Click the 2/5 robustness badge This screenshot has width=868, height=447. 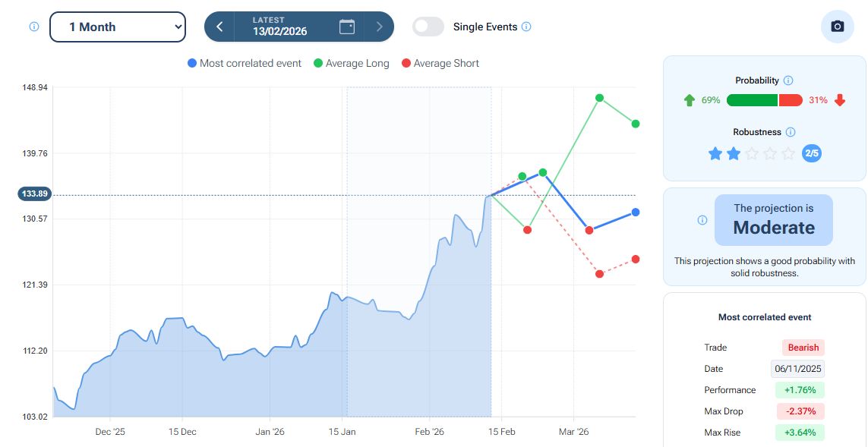(x=812, y=153)
